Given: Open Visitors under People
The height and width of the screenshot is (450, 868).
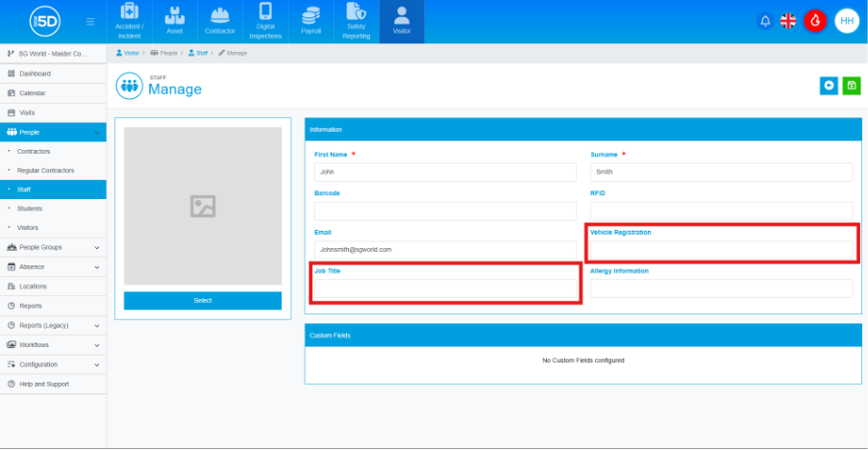Looking at the screenshot, I should point(53,228).
